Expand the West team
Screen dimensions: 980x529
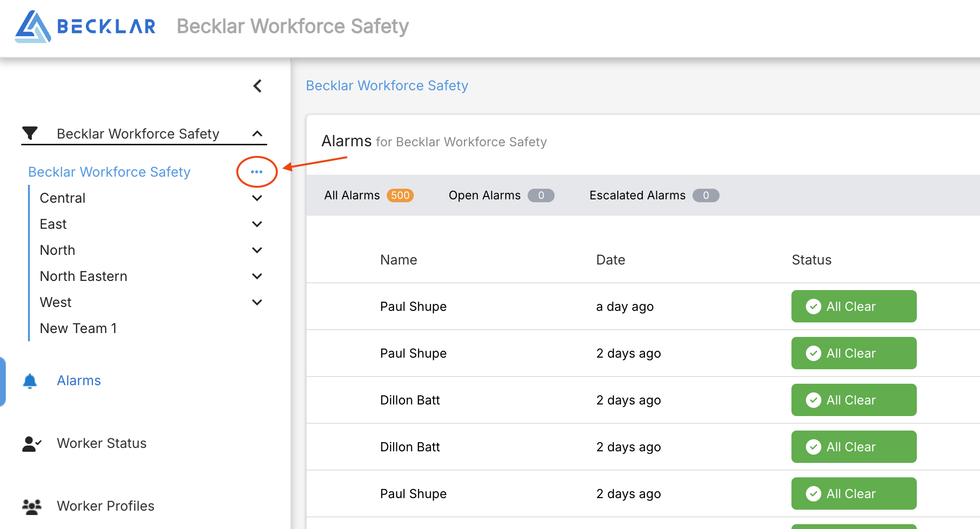(257, 302)
